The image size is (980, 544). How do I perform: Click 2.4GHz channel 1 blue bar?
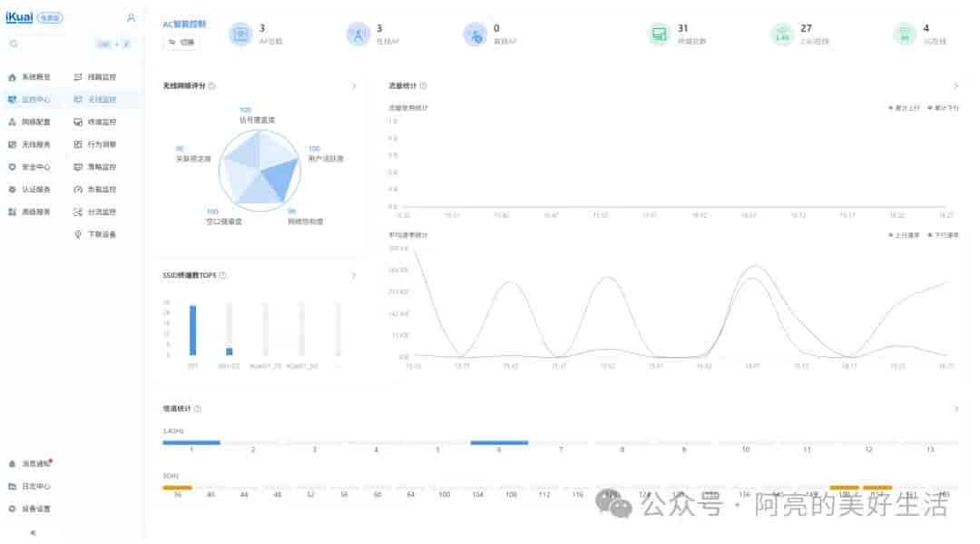click(191, 442)
